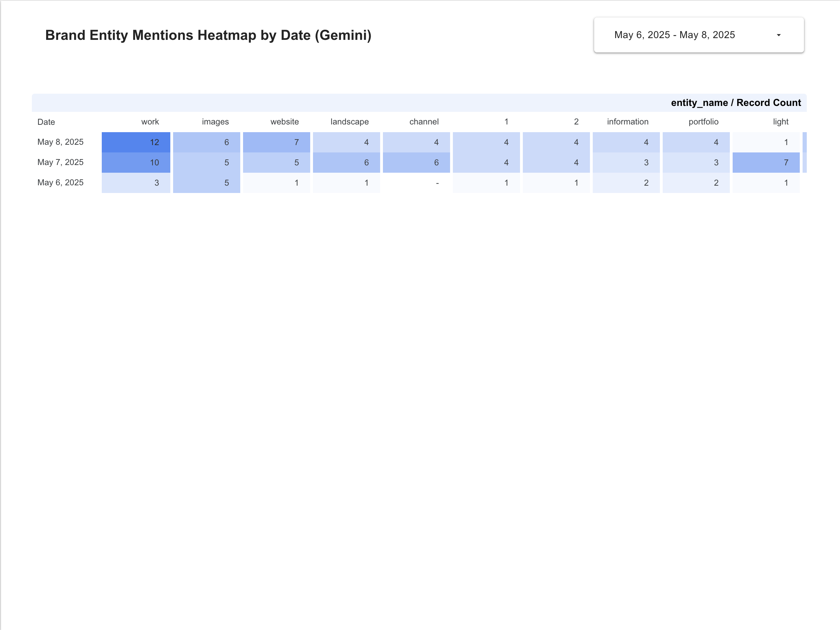This screenshot has height=630, width=840.
Task: Click the Date column header
Action: 46,122
